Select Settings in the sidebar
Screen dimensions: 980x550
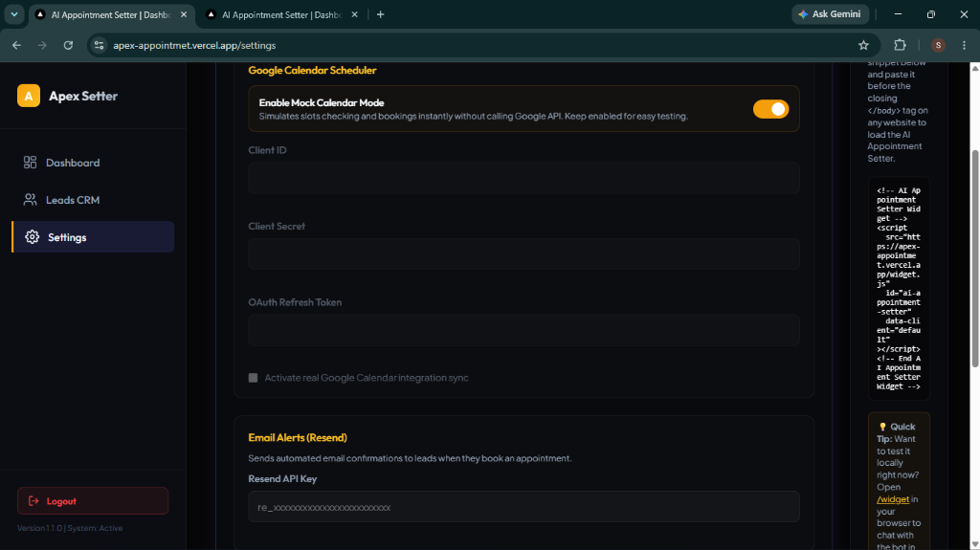(93, 237)
